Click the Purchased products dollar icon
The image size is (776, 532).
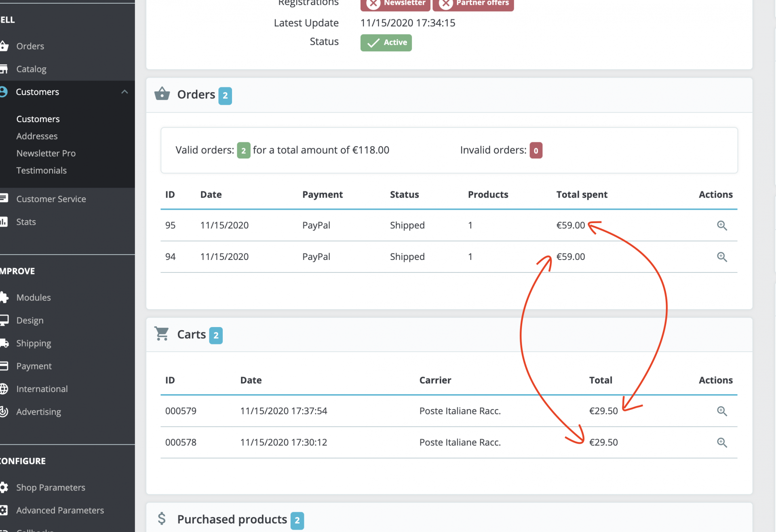tap(162, 519)
